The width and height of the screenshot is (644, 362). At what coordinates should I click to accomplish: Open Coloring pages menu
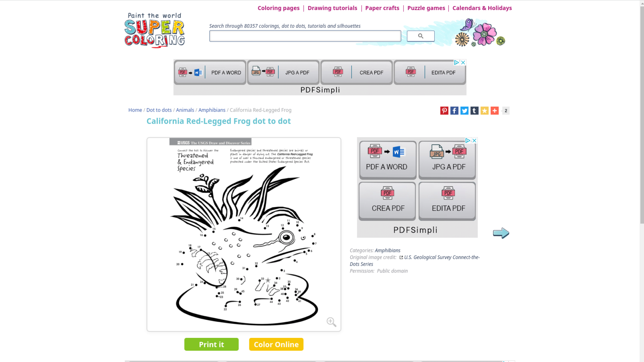point(278,8)
